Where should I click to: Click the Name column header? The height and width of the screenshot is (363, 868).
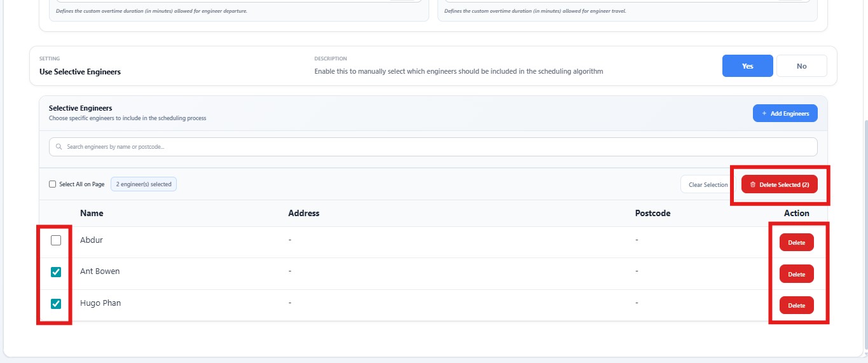pos(92,214)
